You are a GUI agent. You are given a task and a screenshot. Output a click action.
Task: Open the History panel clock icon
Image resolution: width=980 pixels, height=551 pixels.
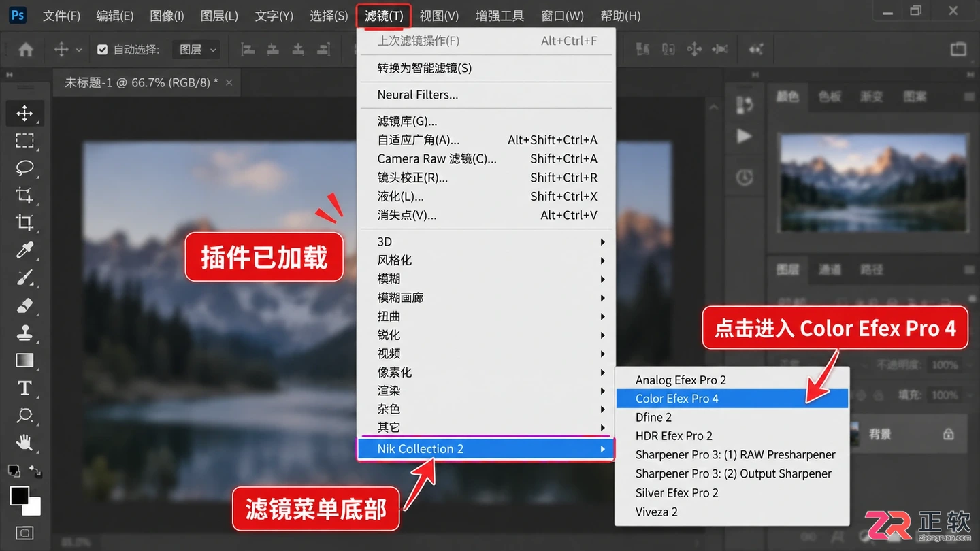745,178
